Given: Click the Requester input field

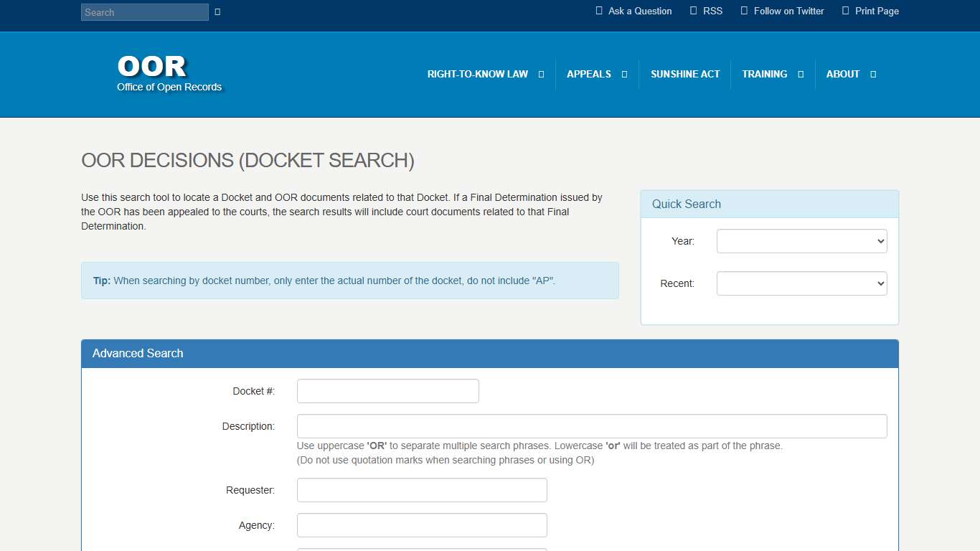Looking at the screenshot, I should [421, 490].
